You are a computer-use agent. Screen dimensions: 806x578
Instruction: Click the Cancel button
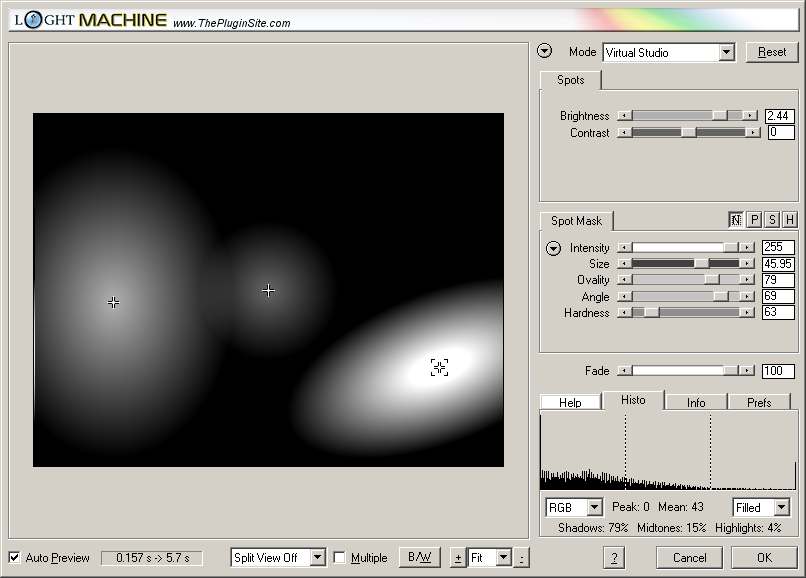[x=689, y=558]
